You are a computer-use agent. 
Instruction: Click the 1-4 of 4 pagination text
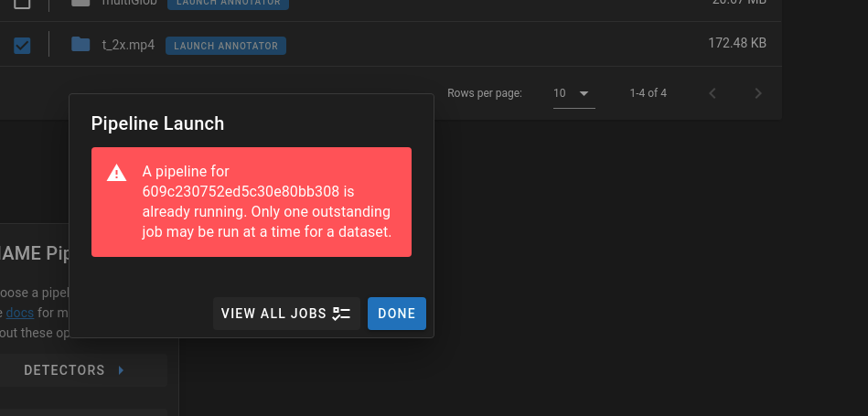tap(648, 93)
